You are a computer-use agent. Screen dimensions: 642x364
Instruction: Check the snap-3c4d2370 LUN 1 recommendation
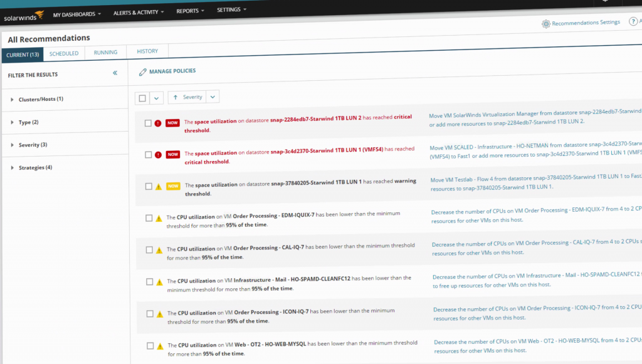[x=148, y=155]
